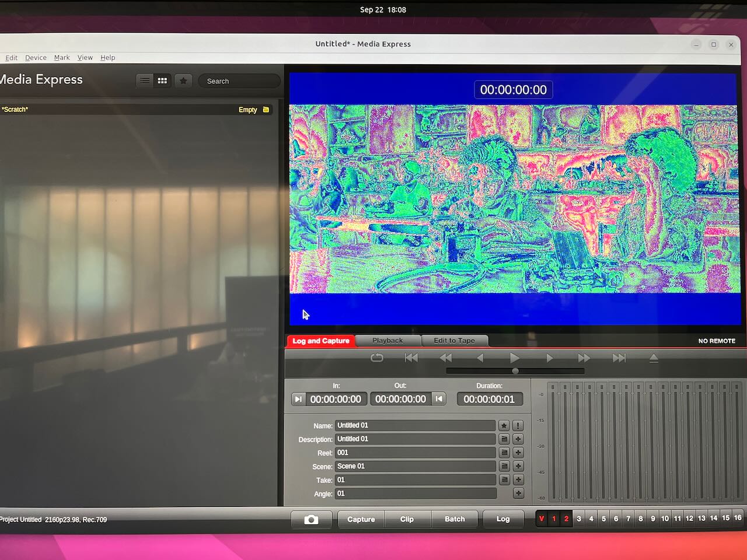Step forward one frame

tap(549, 358)
